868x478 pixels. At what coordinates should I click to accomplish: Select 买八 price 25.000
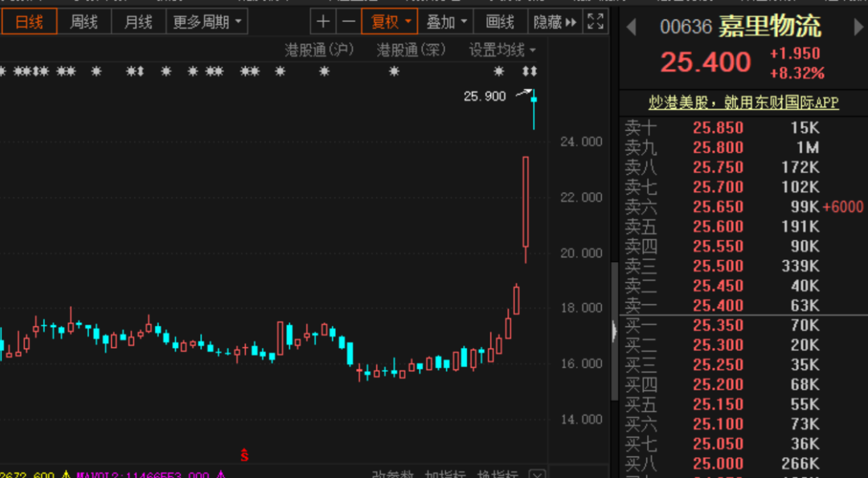718,464
